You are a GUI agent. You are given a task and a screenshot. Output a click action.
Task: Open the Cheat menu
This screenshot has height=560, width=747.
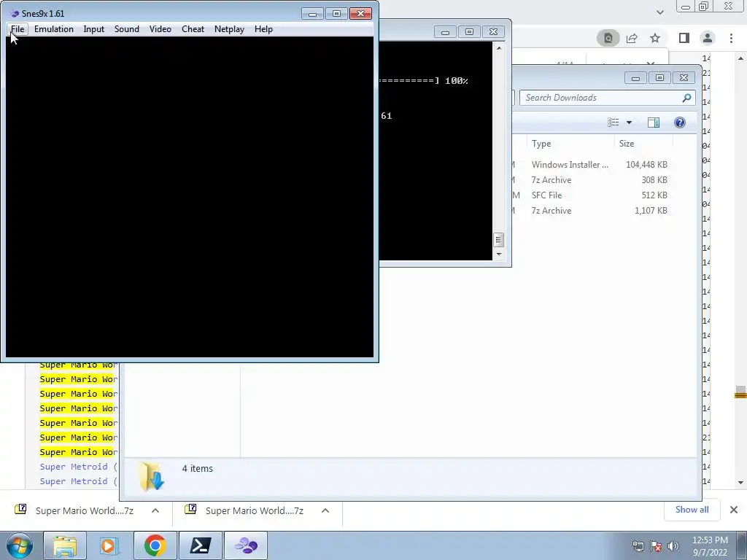coord(193,29)
